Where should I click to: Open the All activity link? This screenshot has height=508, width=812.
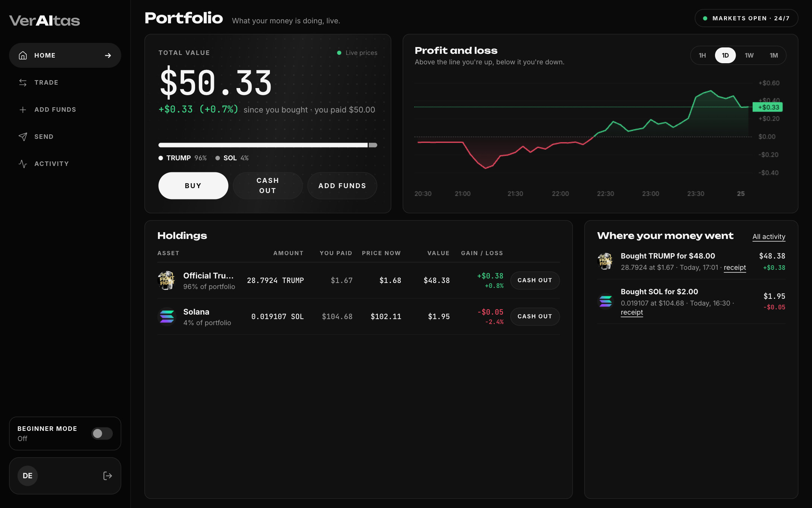click(769, 237)
